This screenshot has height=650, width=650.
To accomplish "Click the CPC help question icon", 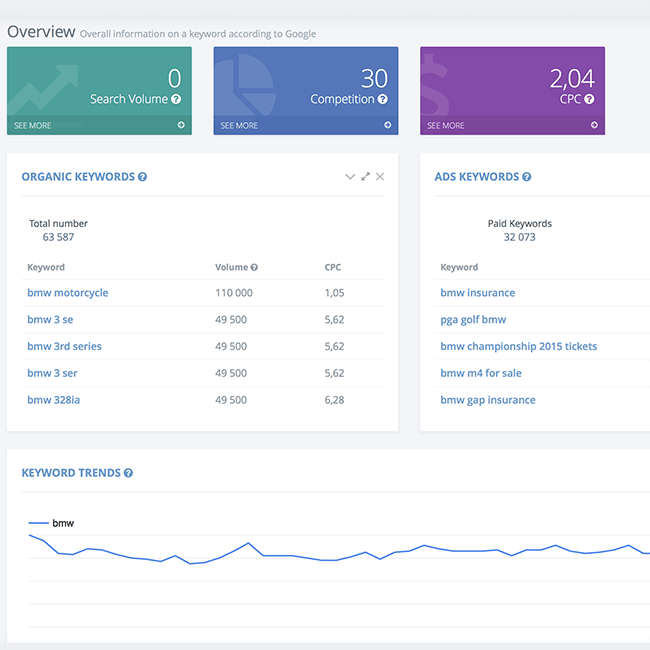I will tap(589, 100).
